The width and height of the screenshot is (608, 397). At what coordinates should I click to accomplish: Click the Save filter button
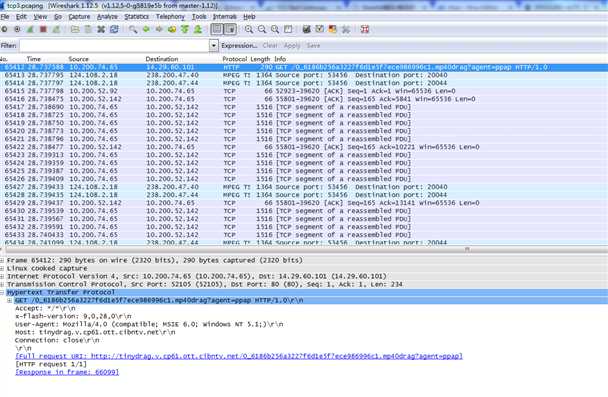[x=313, y=45]
